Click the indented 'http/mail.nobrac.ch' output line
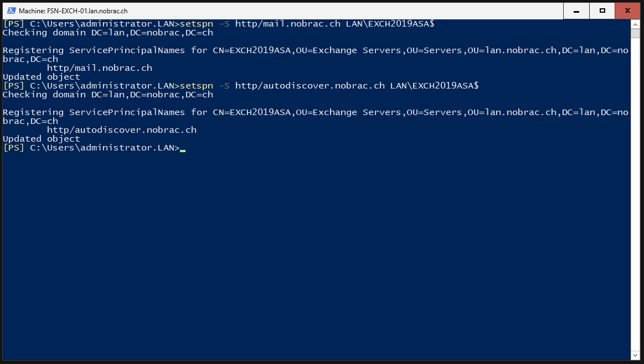Screen dimensions: 644x364 pos(99,68)
